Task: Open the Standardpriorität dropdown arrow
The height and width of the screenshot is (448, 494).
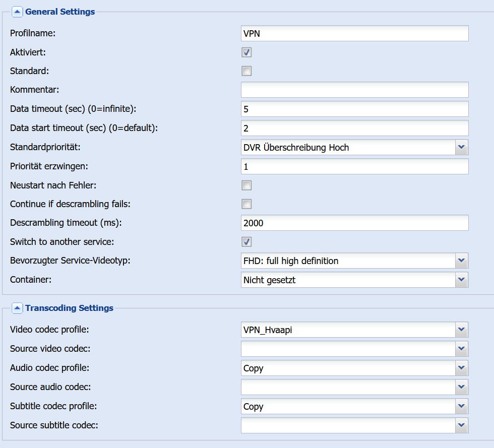Action: tap(462, 147)
